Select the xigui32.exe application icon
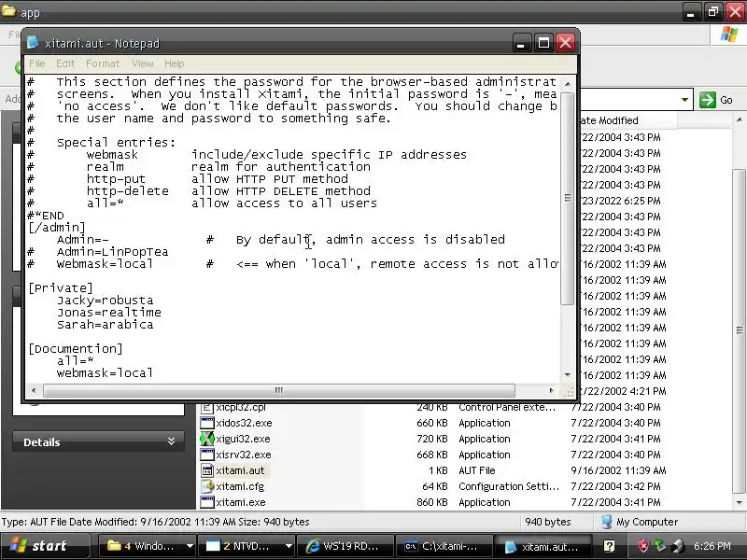This screenshot has height=560, width=747. (x=206, y=439)
